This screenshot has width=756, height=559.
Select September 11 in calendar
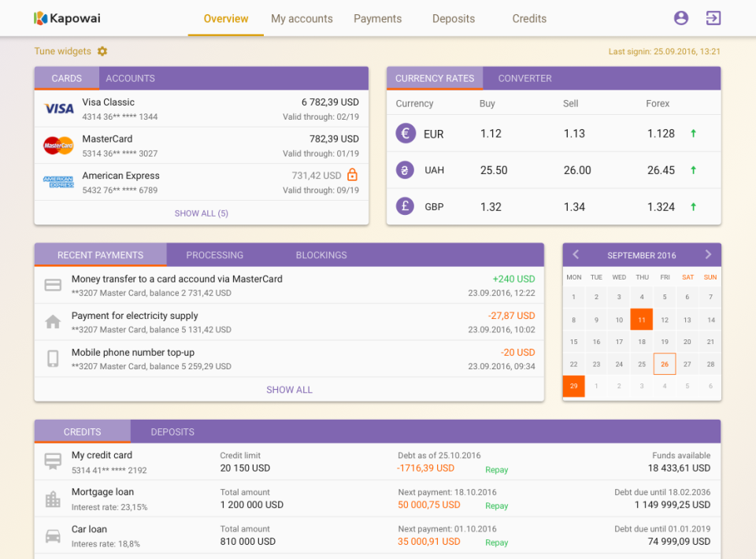click(642, 320)
